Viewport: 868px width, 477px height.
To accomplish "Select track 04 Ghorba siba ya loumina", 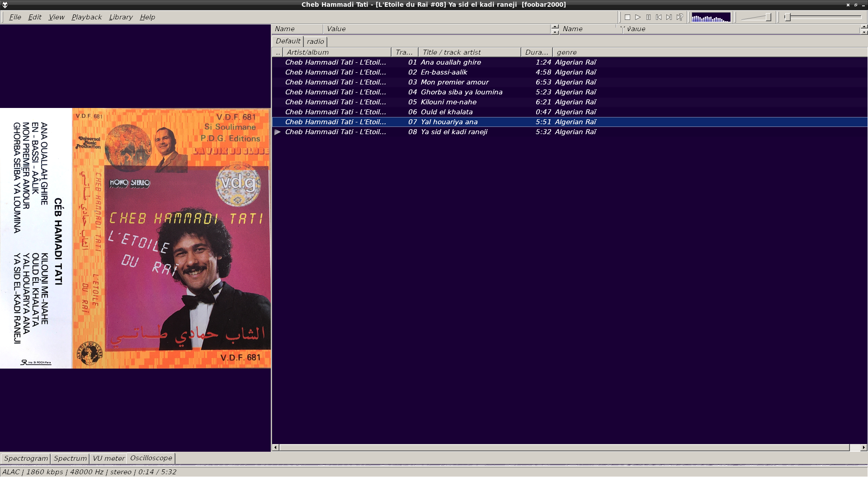I will (570, 92).
